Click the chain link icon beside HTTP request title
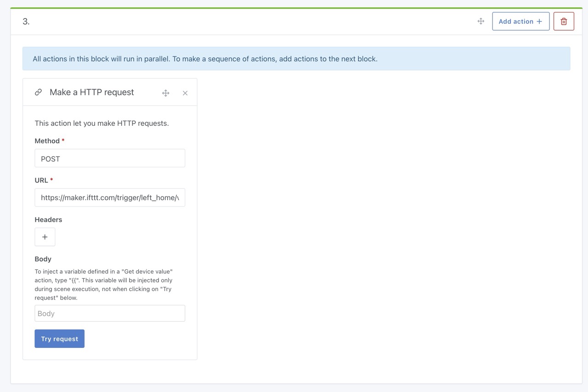This screenshot has width=588, height=392. click(39, 92)
